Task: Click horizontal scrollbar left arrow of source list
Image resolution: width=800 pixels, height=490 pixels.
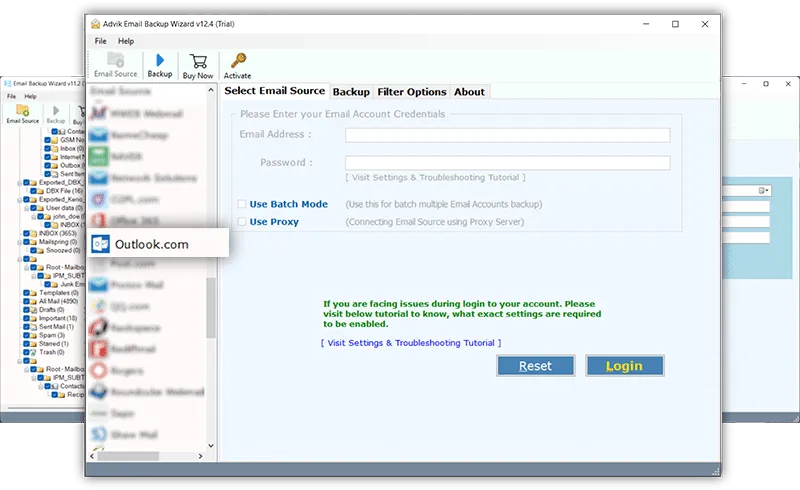Action: [92, 456]
